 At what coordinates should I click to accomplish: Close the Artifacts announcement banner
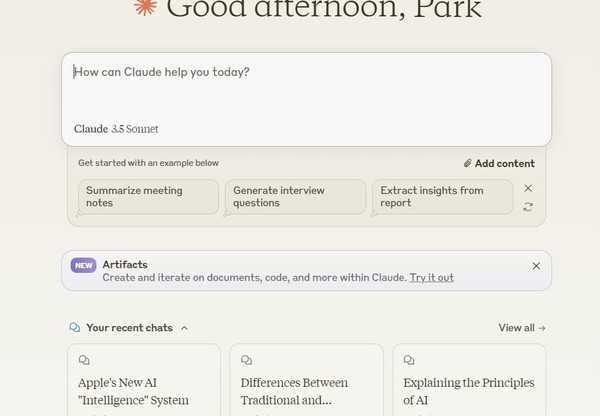coord(536,266)
